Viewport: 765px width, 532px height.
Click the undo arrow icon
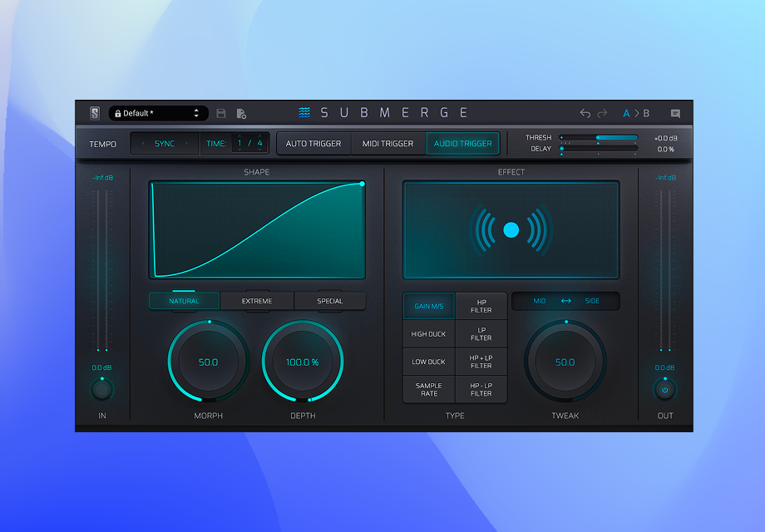tap(585, 113)
